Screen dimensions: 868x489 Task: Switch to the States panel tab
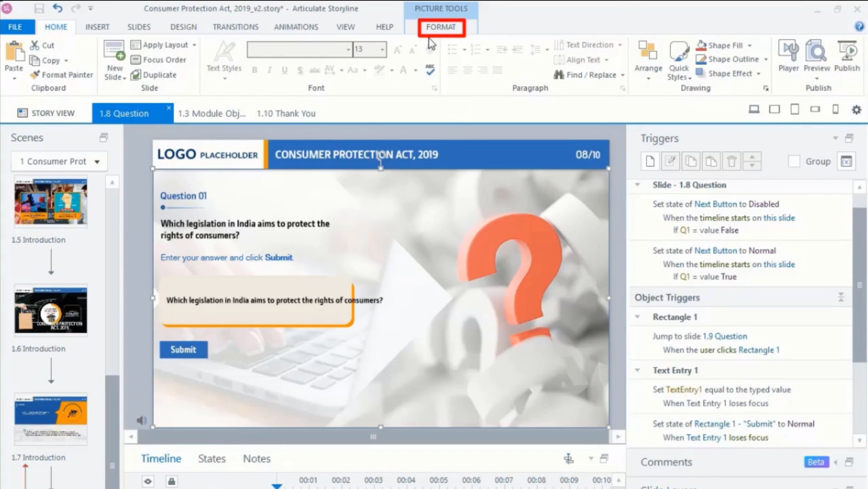pyautogui.click(x=212, y=459)
